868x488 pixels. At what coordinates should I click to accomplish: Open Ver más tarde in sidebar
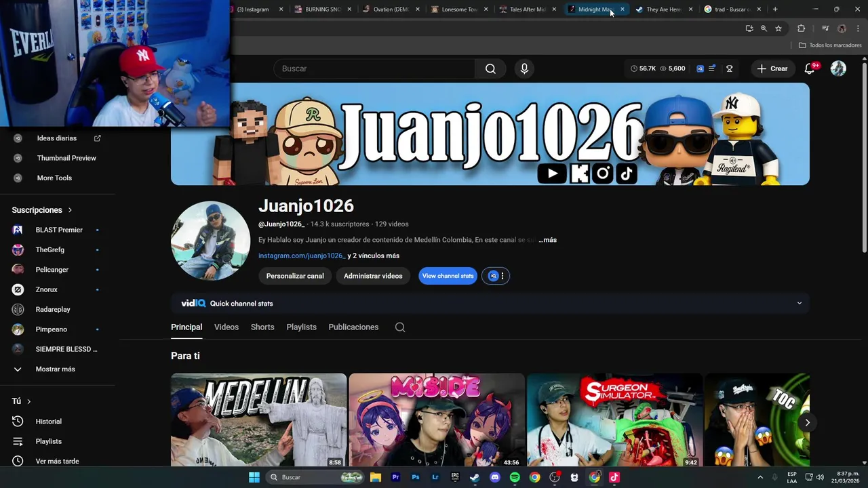(x=56, y=461)
